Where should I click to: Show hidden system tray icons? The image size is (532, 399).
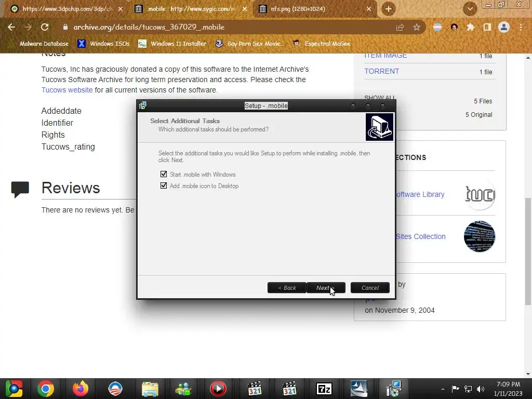(443, 389)
